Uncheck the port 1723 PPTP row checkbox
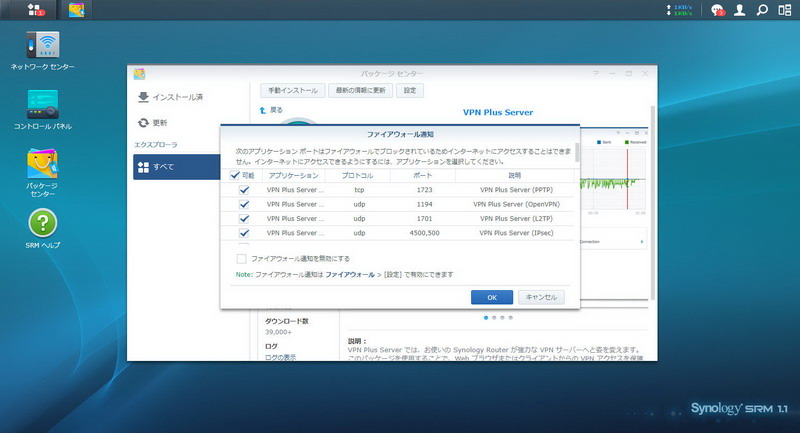The height and width of the screenshot is (433, 800). (x=244, y=190)
